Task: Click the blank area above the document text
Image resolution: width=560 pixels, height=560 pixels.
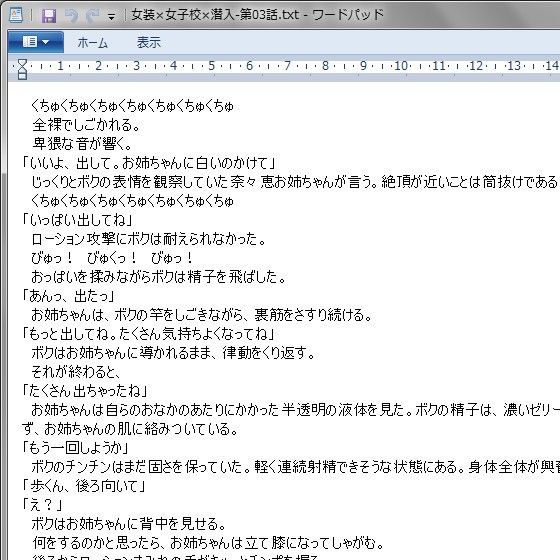Action: [284, 89]
